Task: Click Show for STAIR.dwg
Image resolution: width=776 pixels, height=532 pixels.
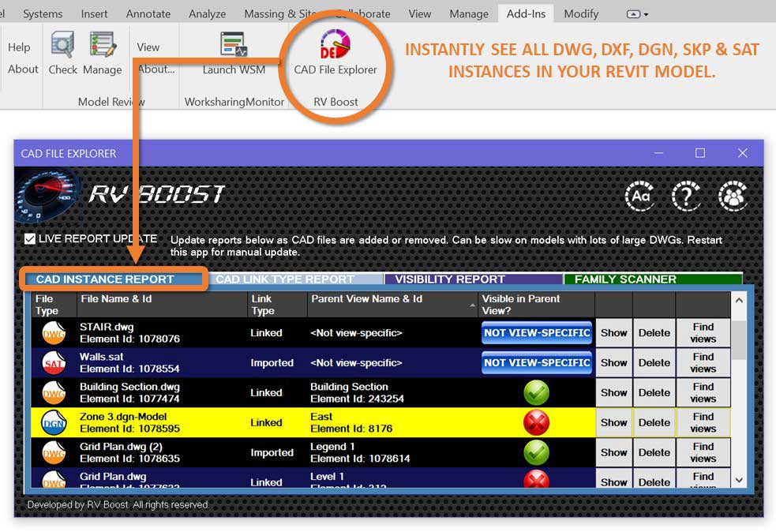Action: (613, 333)
